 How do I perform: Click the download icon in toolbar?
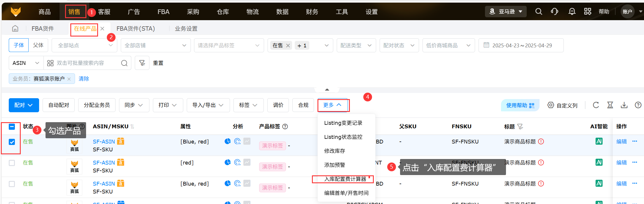pos(624,105)
